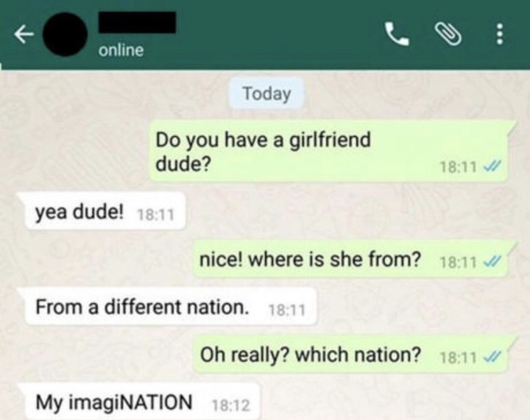The height and width of the screenshot is (420, 530).
Task: Click blue ticks next to 'which nation?'
Action: [x=492, y=357]
